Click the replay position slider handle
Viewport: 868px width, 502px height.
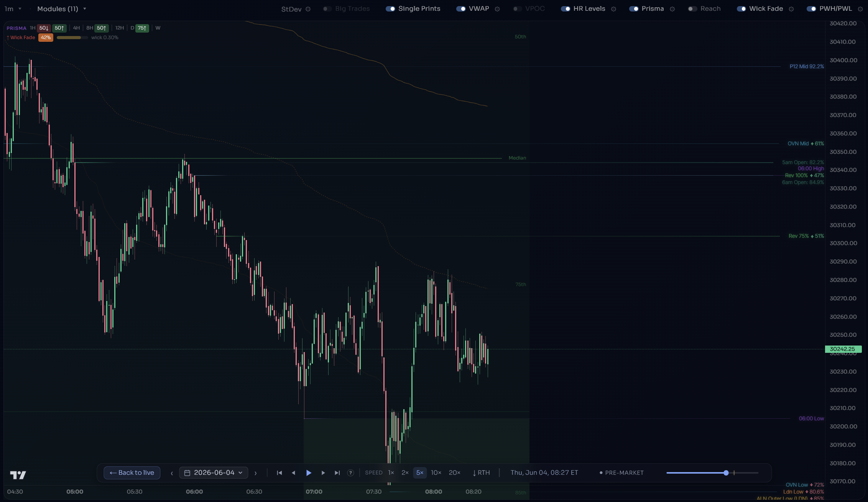click(x=726, y=473)
